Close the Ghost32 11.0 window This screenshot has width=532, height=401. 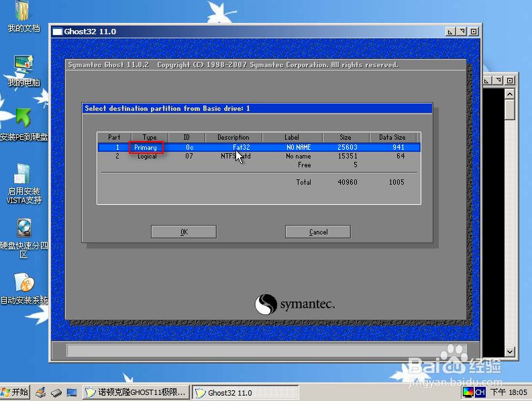coord(474,32)
